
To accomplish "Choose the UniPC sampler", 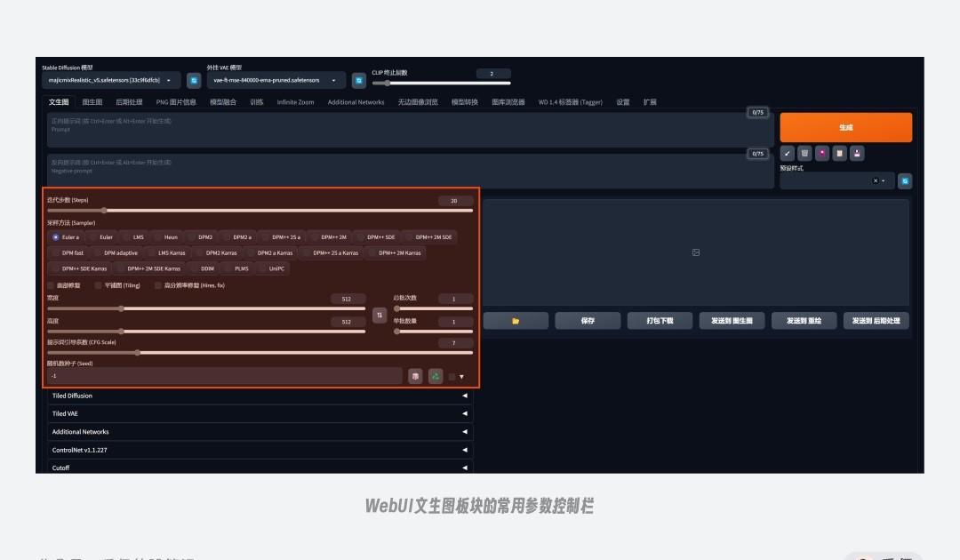I will tap(272, 268).
